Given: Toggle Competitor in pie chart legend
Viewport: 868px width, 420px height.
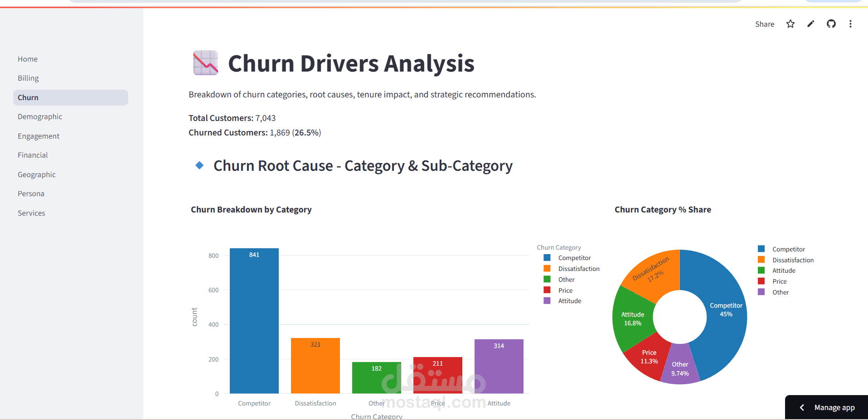Looking at the screenshot, I should 782,249.
